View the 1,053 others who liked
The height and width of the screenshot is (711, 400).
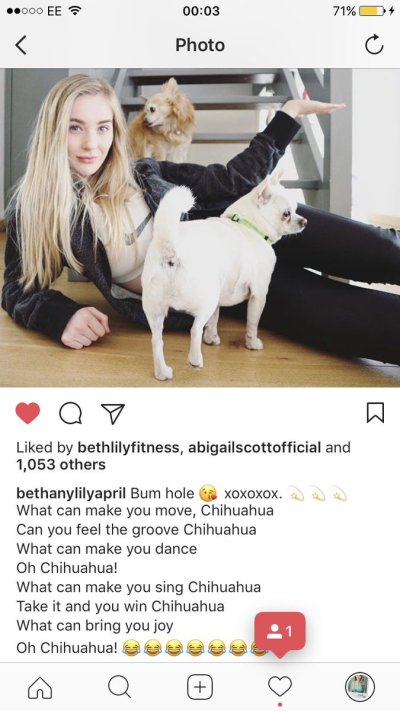pyautogui.click(x=61, y=465)
